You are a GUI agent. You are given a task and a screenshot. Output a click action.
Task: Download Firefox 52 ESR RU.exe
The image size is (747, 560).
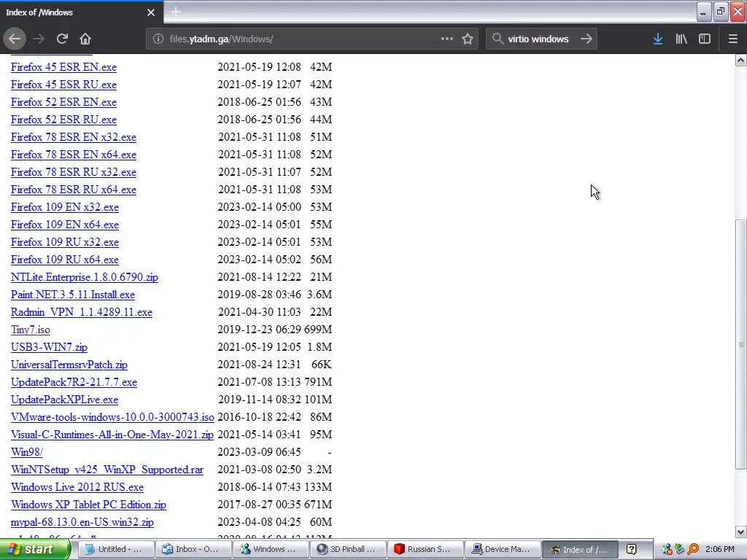tap(63, 120)
